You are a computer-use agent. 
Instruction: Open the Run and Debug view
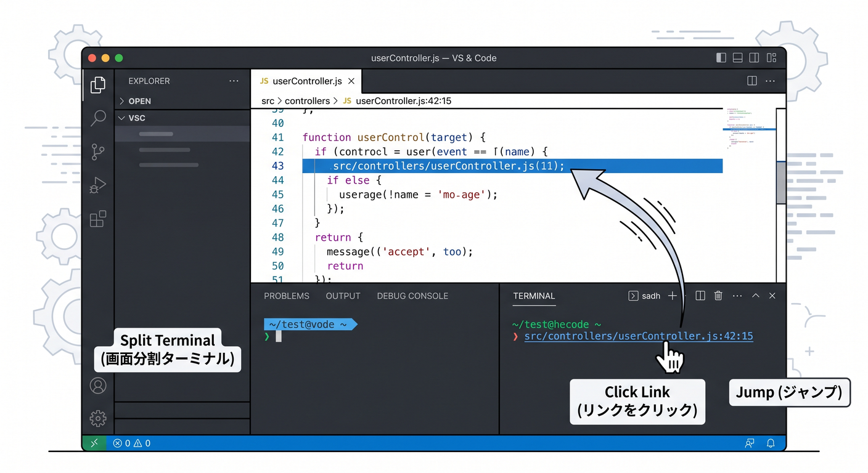coord(98,185)
